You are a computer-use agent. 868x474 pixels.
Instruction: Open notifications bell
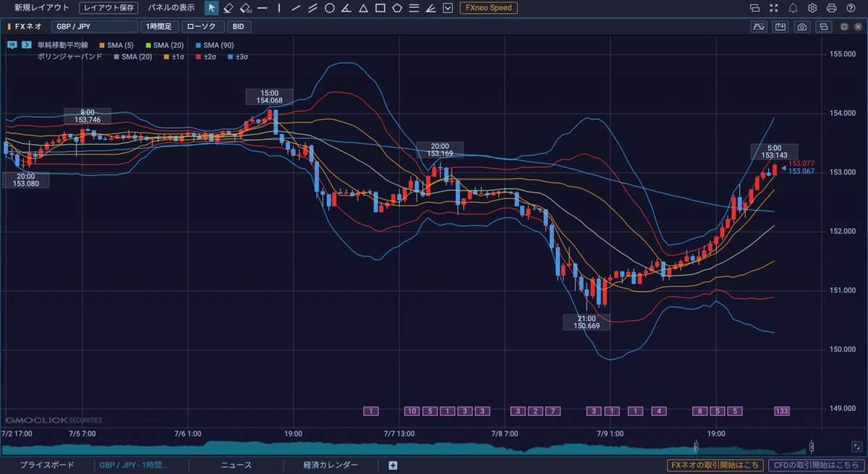pyautogui.click(x=793, y=8)
